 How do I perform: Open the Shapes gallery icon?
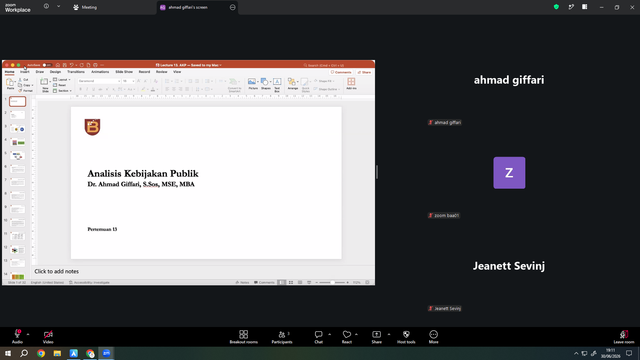tap(264, 82)
